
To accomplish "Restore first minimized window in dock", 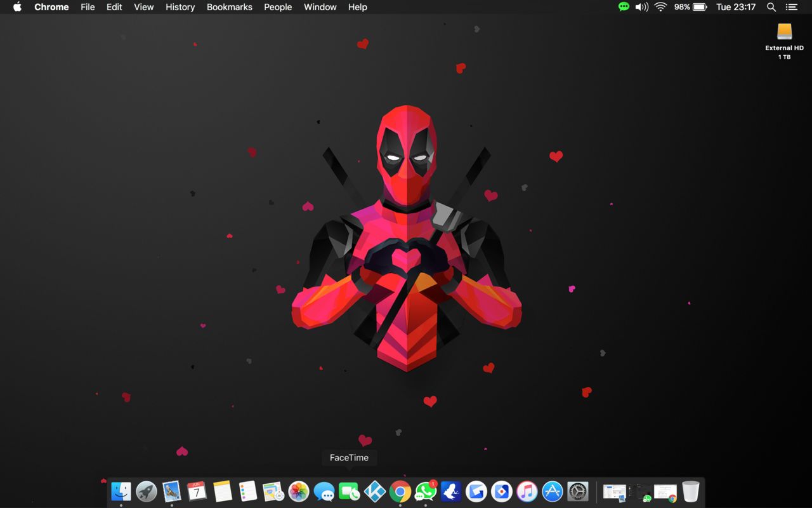I will [x=615, y=491].
